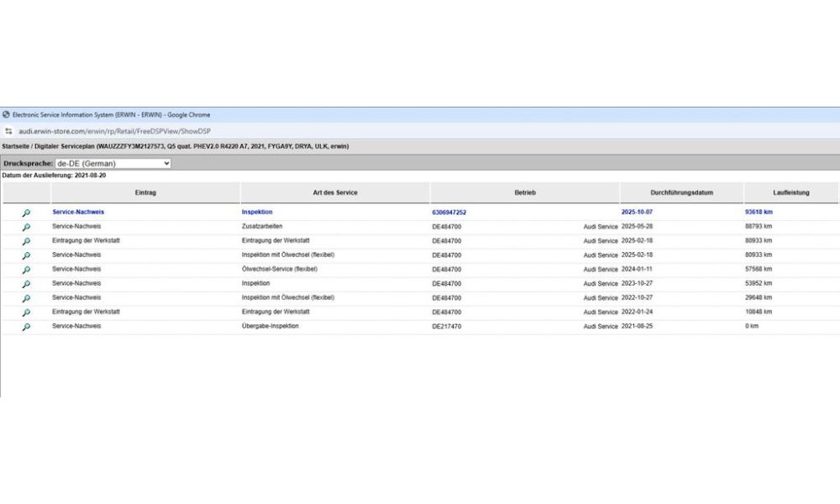This screenshot has height=504, width=840.
Task: Select the Durchführungsdatum column header
Action: 681,193
